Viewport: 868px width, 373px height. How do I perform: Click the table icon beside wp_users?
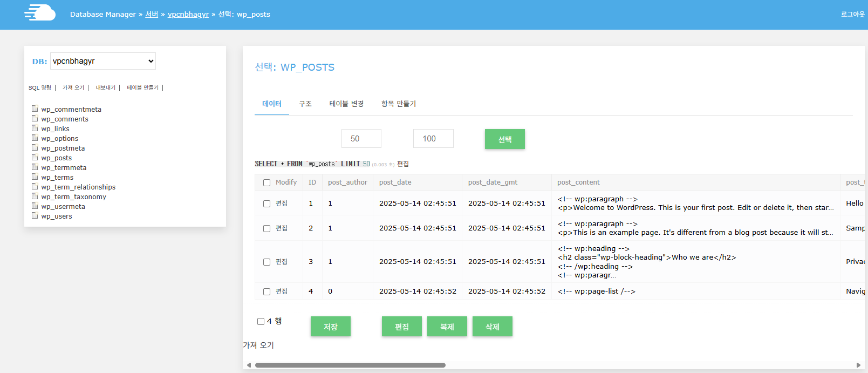point(35,215)
